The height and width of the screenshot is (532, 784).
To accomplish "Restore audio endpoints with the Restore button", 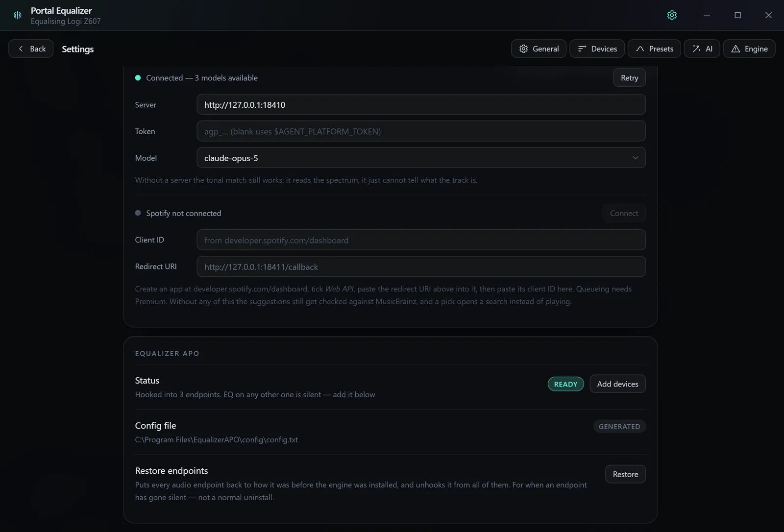I will tap(625, 474).
